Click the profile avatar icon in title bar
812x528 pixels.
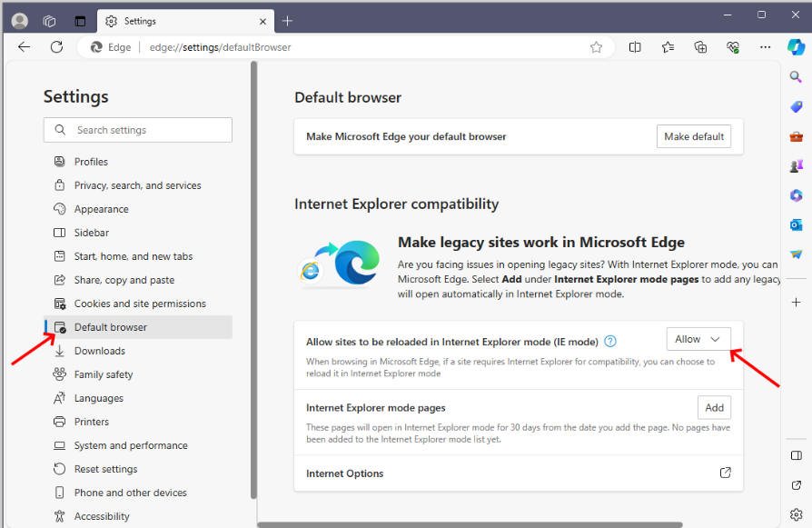point(20,21)
